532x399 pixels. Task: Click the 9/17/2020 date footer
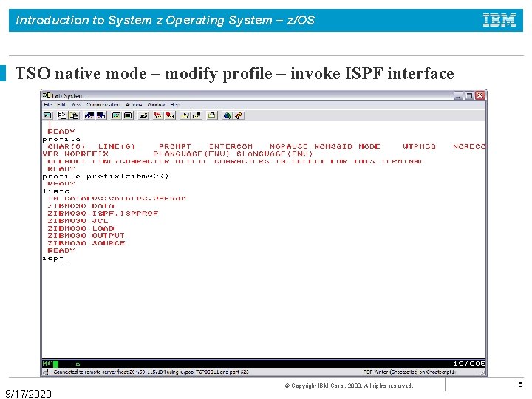(x=29, y=394)
